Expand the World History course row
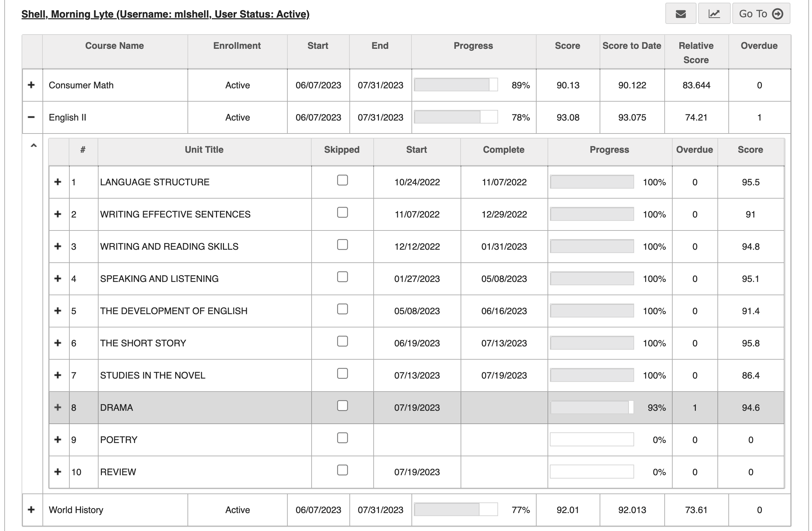Viewport: 812px width, 531px height. coord(32,510)
